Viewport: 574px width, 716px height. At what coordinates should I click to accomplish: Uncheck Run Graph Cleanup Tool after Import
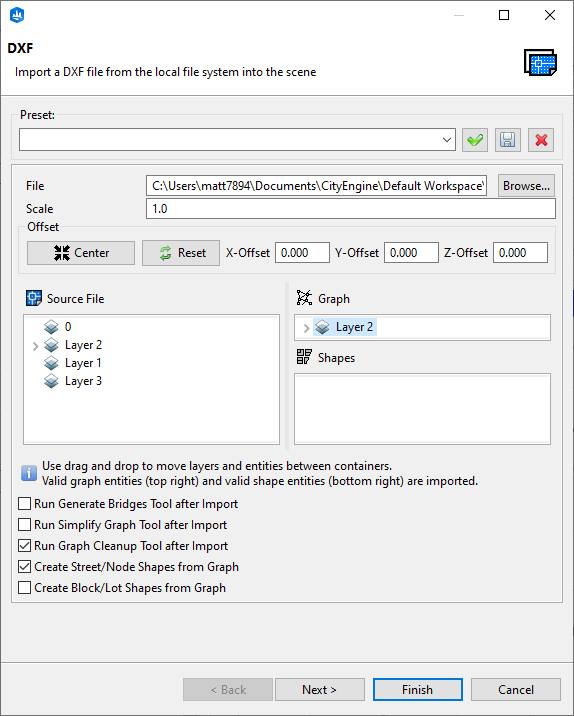tap(24, 546)
